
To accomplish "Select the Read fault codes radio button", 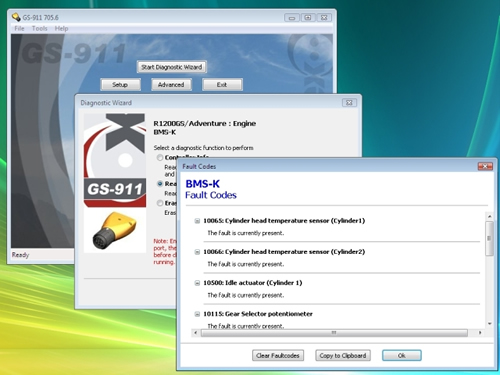I will [160, 184].
